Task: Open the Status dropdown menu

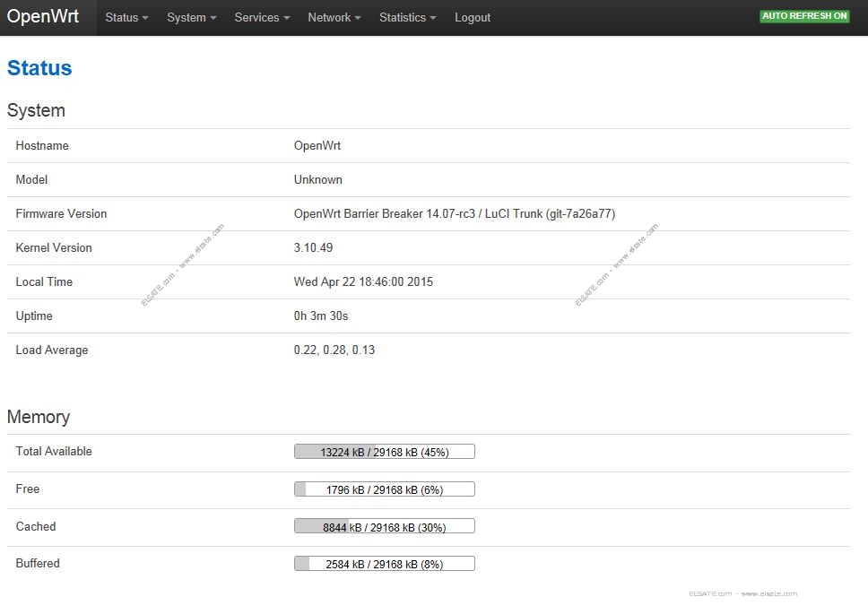Action: point(126,18)
